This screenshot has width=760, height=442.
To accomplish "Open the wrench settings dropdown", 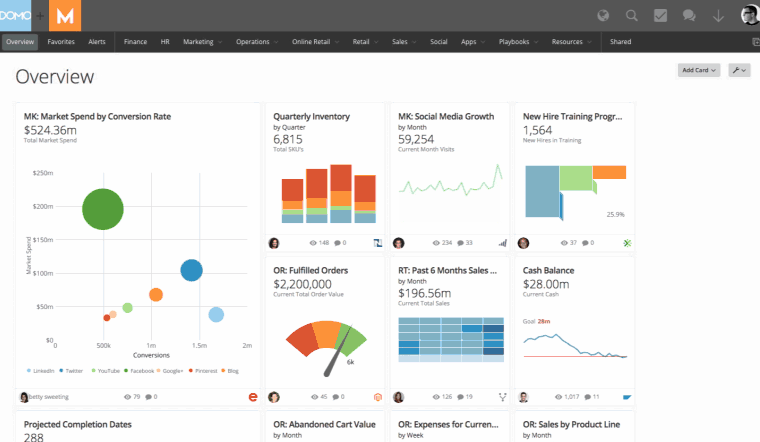I will click(x=740, y=70).
